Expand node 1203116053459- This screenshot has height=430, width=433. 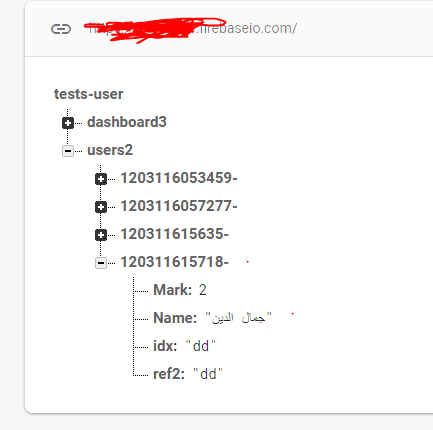point(101,179)
